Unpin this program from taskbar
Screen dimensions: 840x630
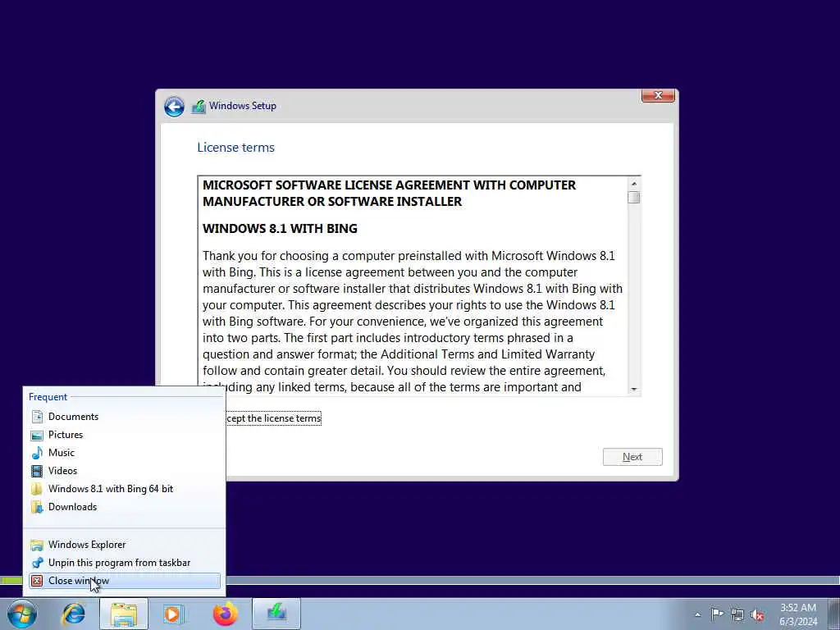[125, 563]
